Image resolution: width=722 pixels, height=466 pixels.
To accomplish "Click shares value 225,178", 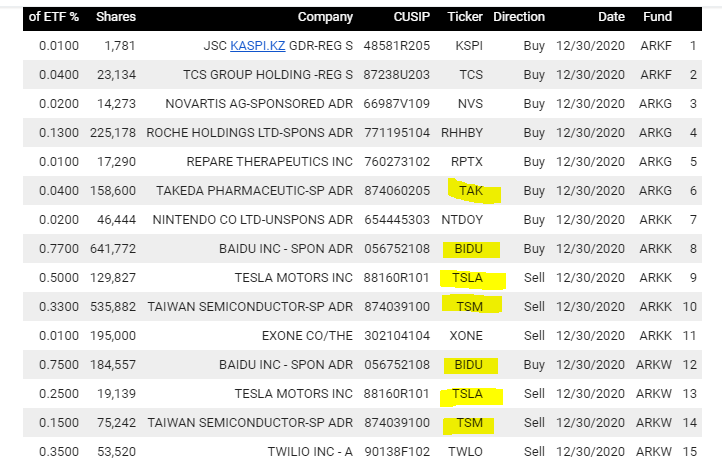I will coord(113,133).
